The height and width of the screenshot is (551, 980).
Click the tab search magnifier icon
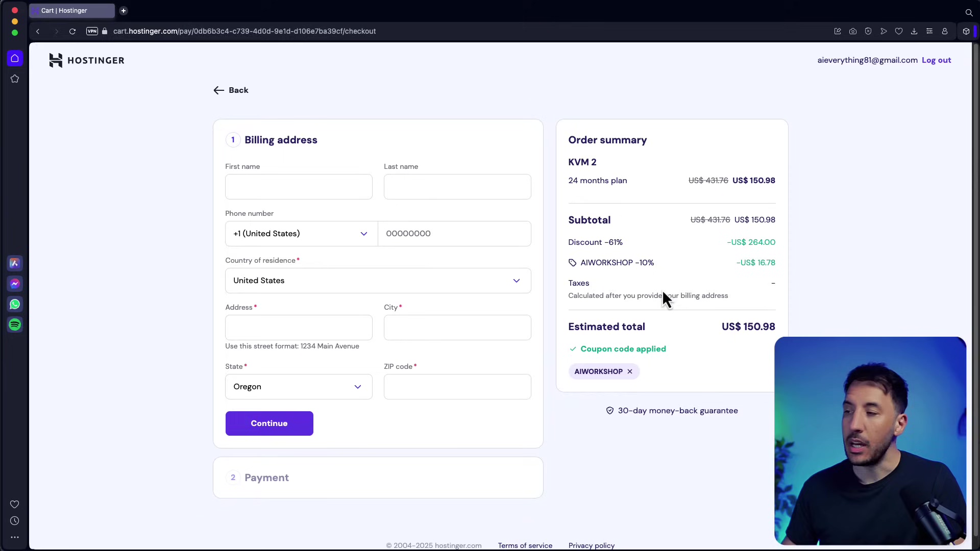pyautogui.click(x=969, y=13)
